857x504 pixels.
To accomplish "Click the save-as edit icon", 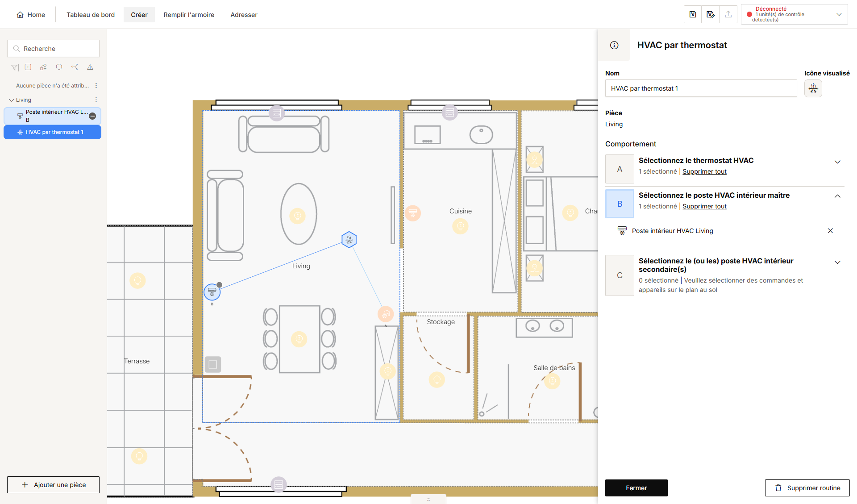I will pos(711,14).
